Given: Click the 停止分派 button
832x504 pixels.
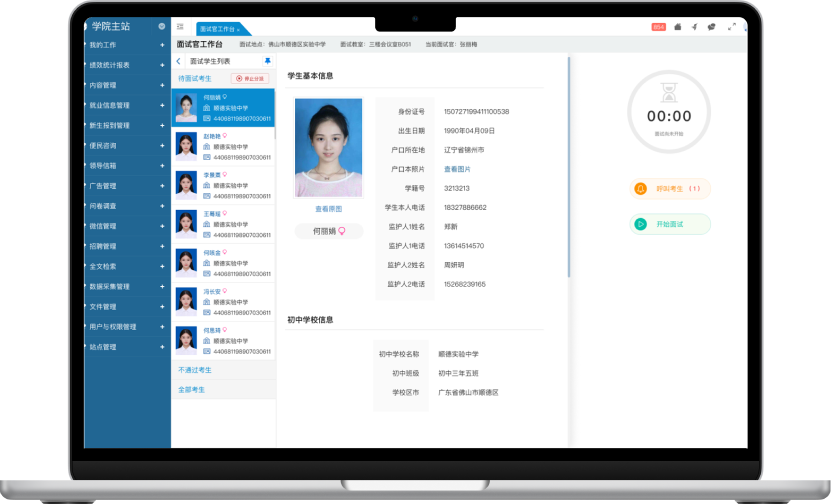Looking at the screenshot, I should [x=250, y=77].
